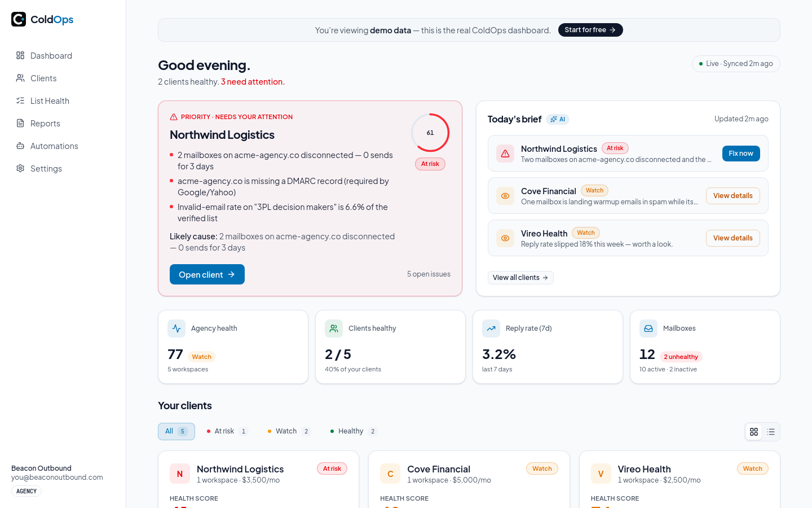This screenshot has width=812, height=508.
Task: Click the Cove Financial C avatar
Action: click(x=390, y=474)
